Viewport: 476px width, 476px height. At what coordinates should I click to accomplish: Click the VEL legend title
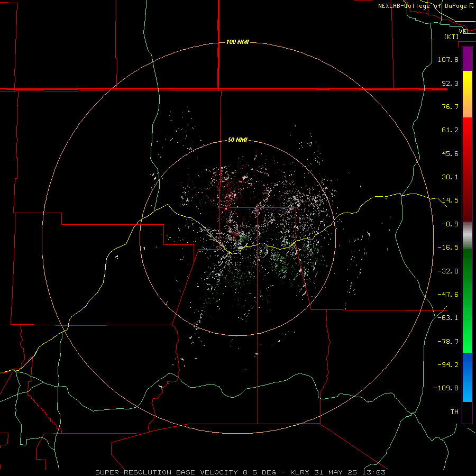(x=464, y=31)
